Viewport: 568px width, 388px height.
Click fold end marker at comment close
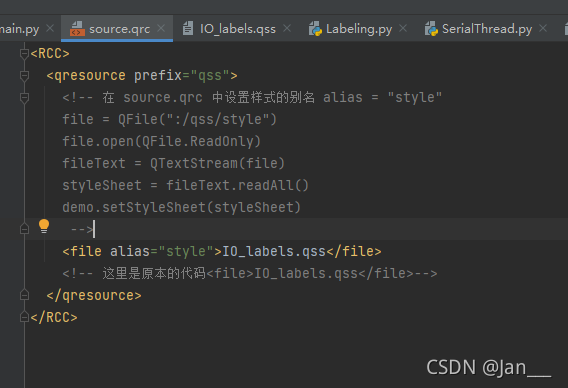point(24,229)
